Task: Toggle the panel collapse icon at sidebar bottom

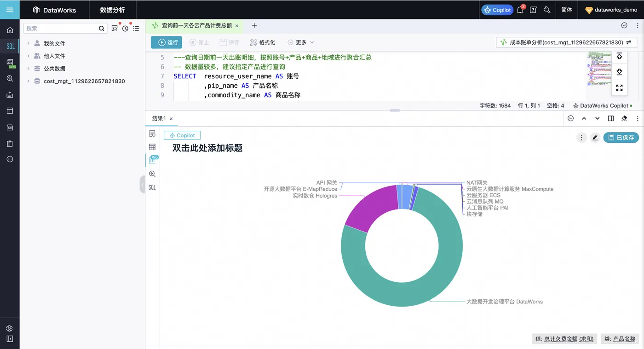Action: pos(10,339)
